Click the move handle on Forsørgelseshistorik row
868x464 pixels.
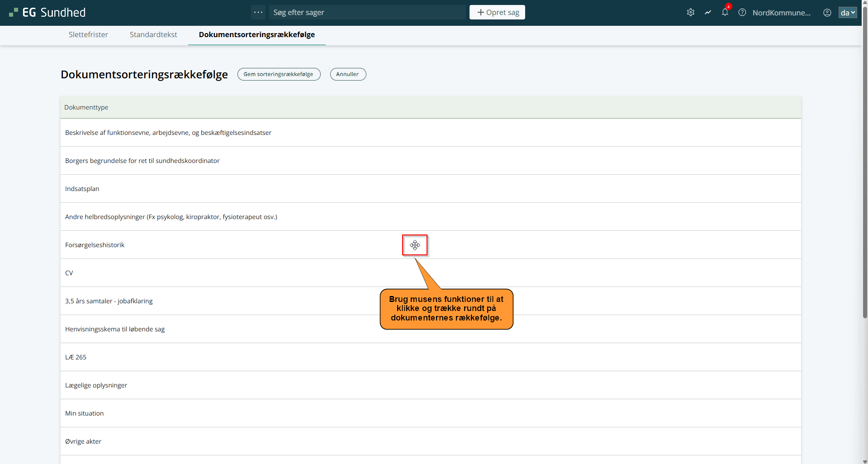(415, 245)
